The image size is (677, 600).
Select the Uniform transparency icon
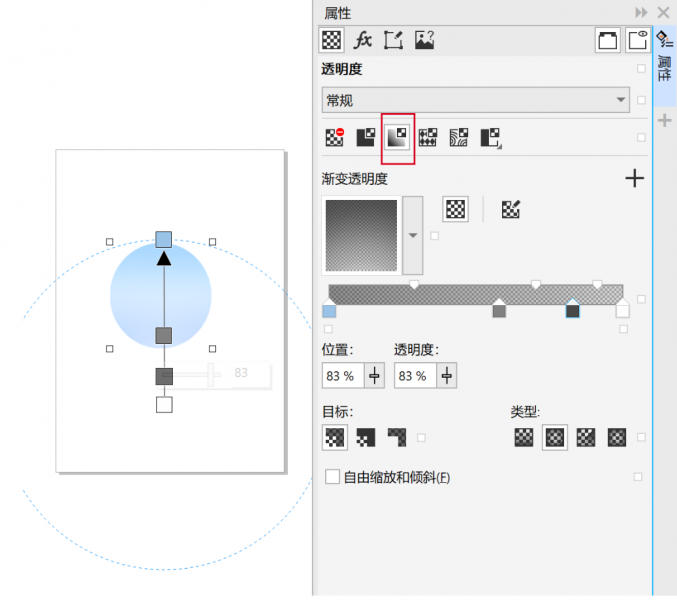(365, 137)
